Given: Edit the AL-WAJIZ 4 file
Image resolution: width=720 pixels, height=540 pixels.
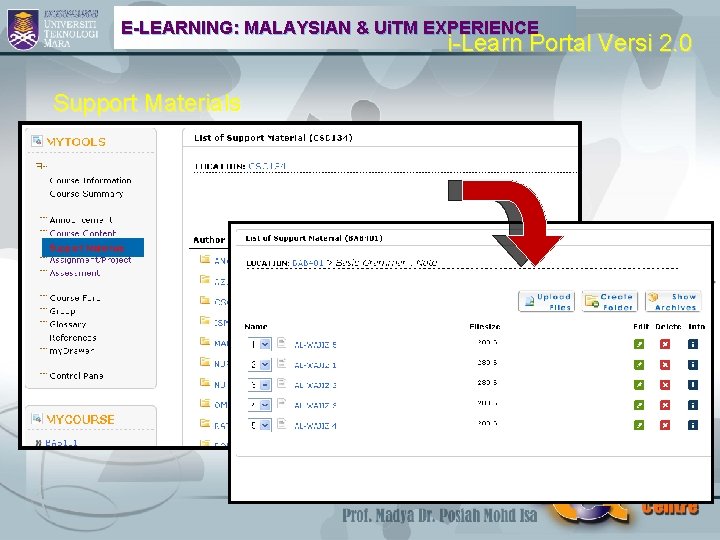Looking at the screenshot, I should click(638, 425).
